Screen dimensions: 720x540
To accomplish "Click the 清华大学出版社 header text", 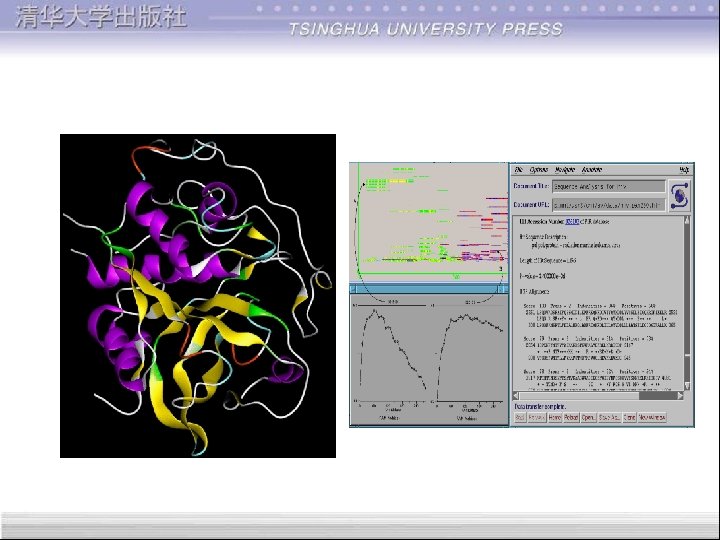I will point(101,17).
